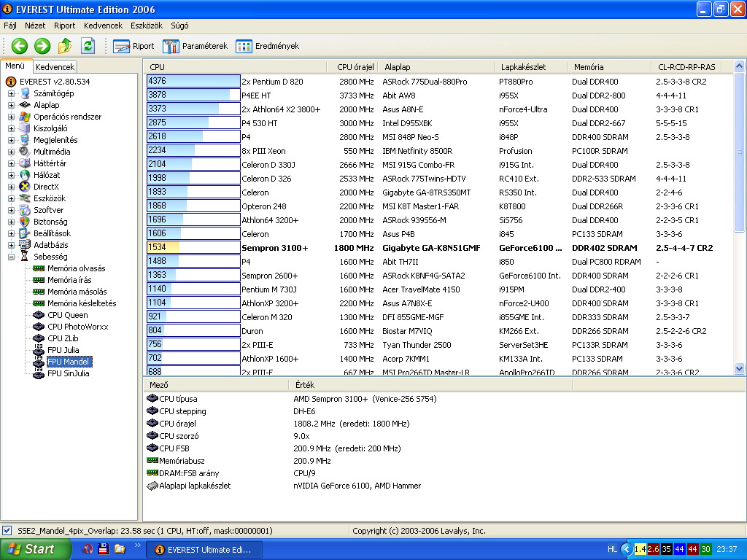Go back with the green left arrow
The width and height of the screenshot is (747, 560).
[x=20, y=46]
